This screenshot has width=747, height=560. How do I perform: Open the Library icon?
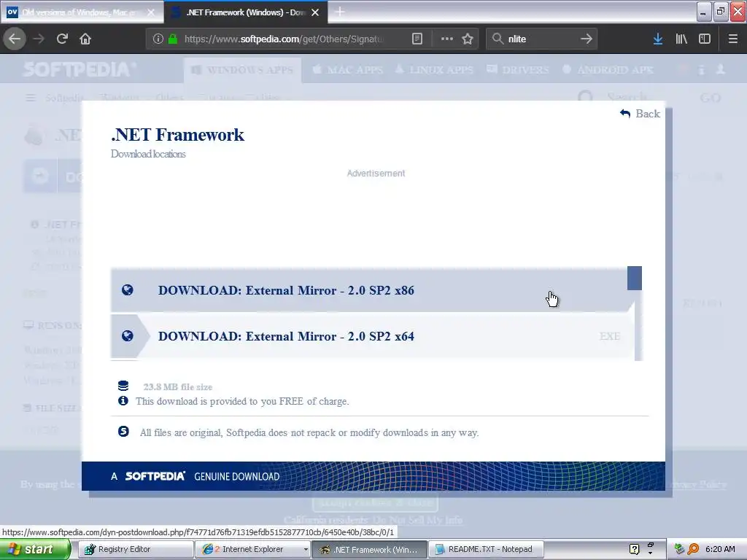coord(681,39)
